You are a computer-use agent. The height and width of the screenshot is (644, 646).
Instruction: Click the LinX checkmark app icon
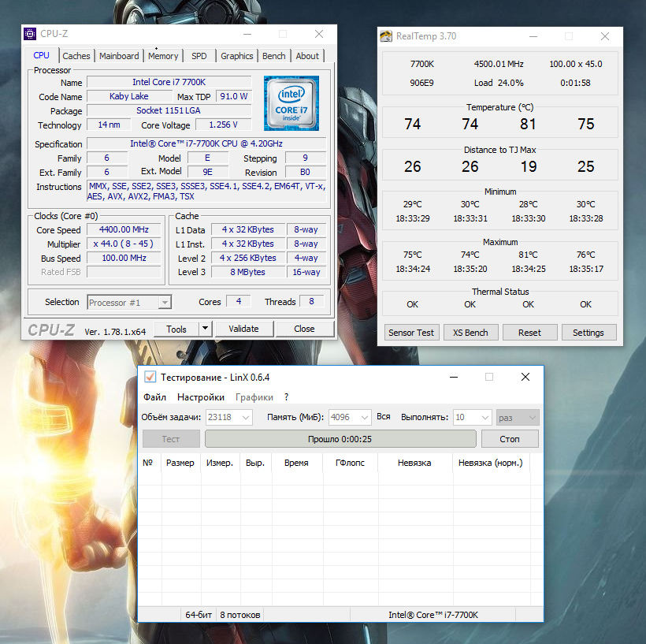(150, 377)
